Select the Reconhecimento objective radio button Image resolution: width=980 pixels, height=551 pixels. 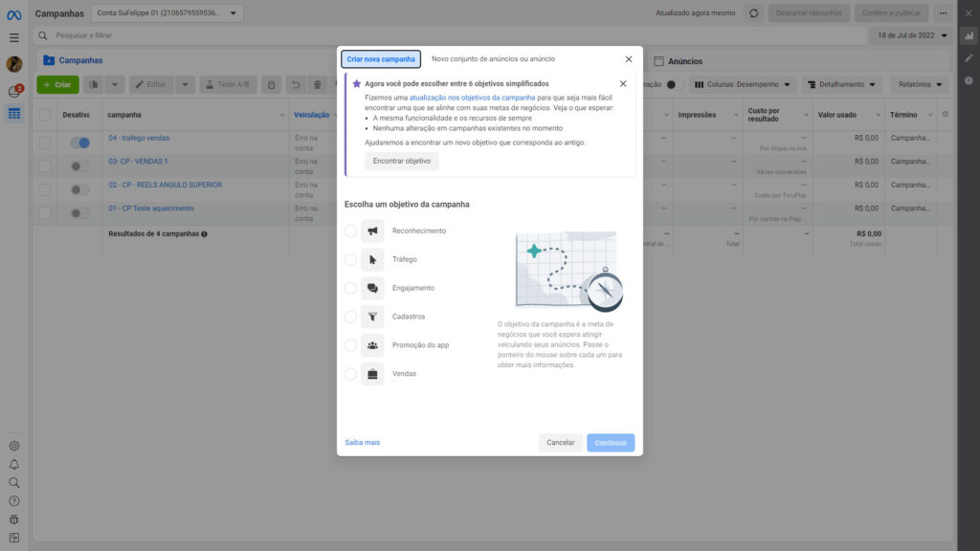tap(350, 231)
